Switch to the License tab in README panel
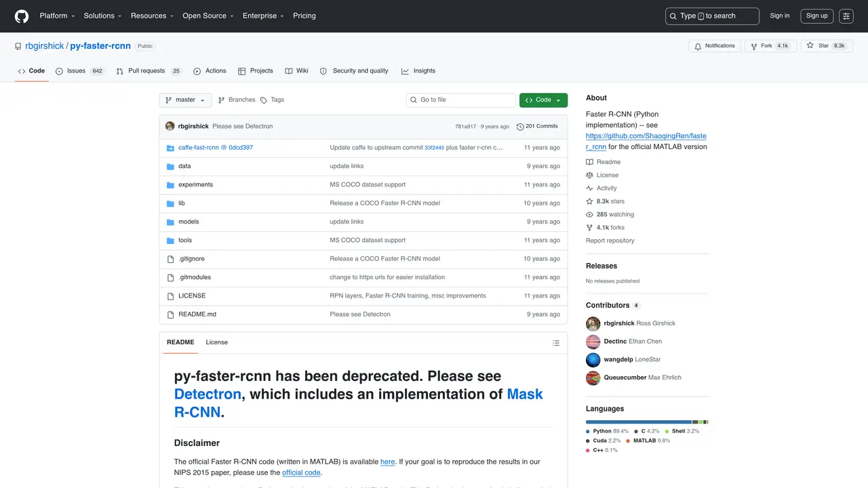The height and width of the screenshot is (488, 868). coord(217,343)
